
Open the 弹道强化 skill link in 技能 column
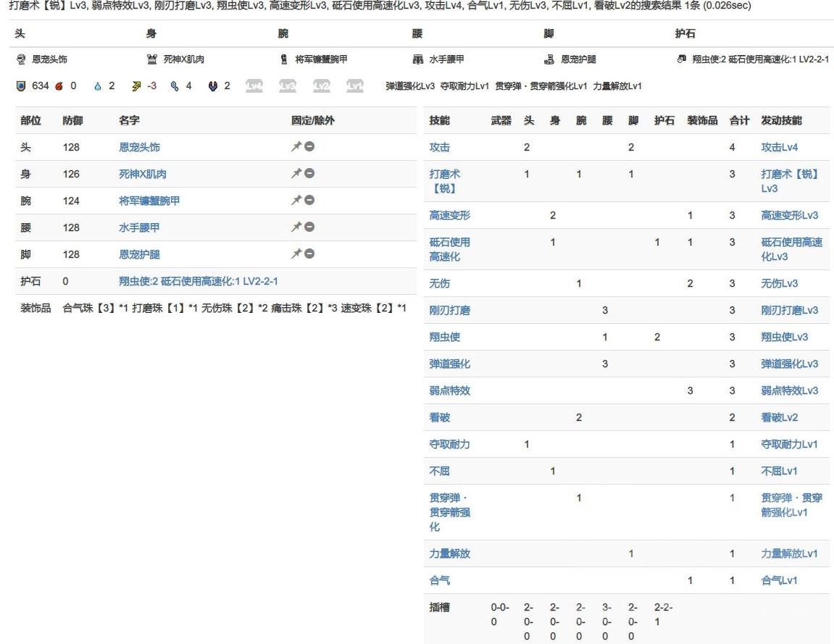[x=449, y=364]
